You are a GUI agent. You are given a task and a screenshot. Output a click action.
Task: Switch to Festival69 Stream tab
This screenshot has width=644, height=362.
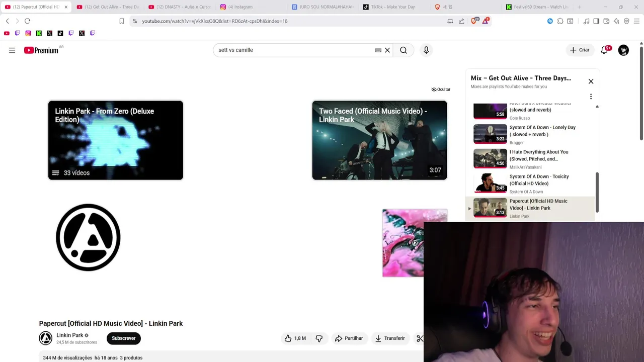[x=538, y=7]
